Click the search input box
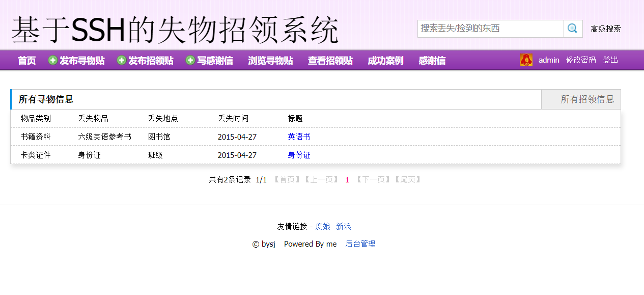 (x=489, y=29)
